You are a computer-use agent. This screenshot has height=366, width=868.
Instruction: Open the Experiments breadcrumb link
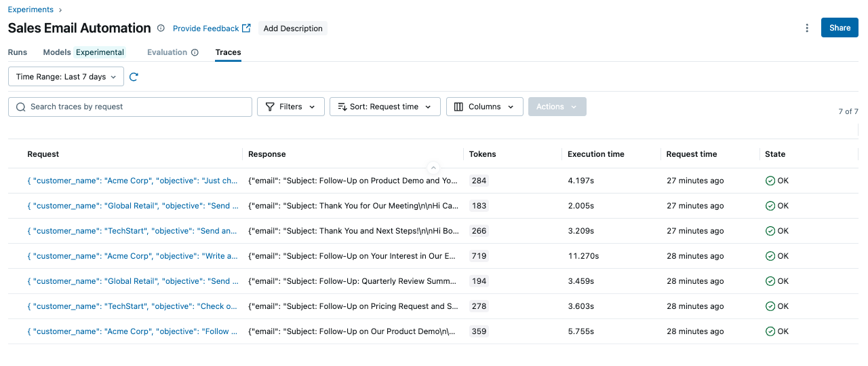[x=31, y=10]
